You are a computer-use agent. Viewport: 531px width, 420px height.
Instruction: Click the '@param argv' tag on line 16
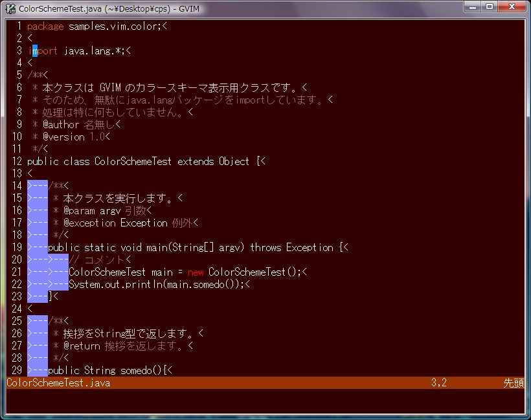point(92,211)
